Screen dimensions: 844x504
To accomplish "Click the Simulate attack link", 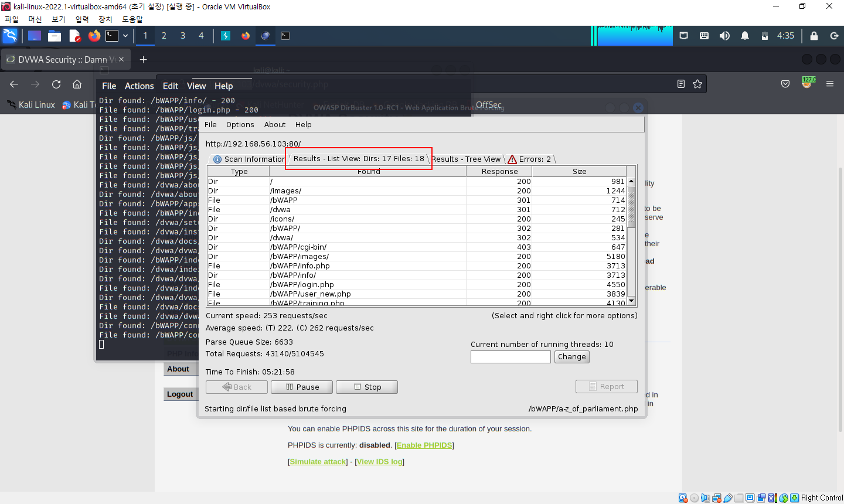I will pos(318,462).
